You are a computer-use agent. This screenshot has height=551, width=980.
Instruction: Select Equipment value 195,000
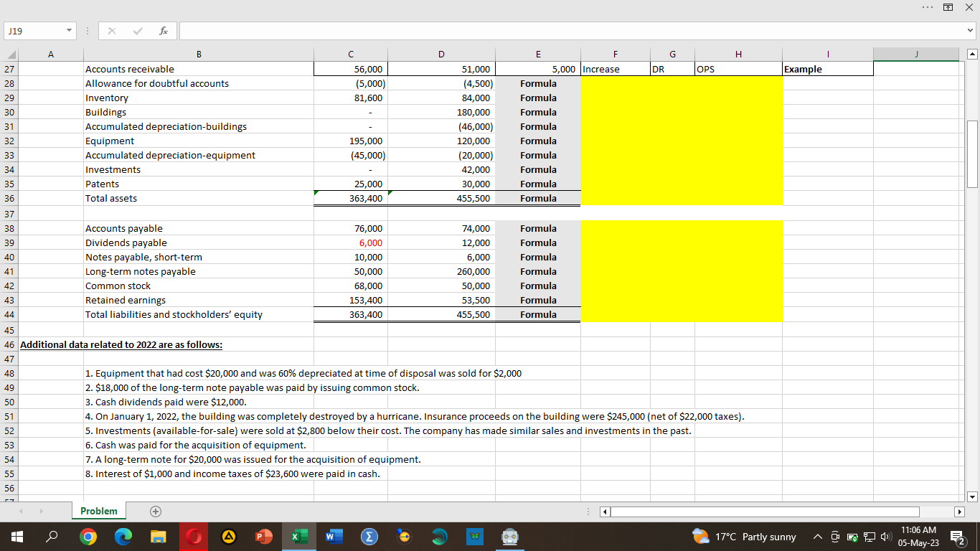[x=350, y=141]
